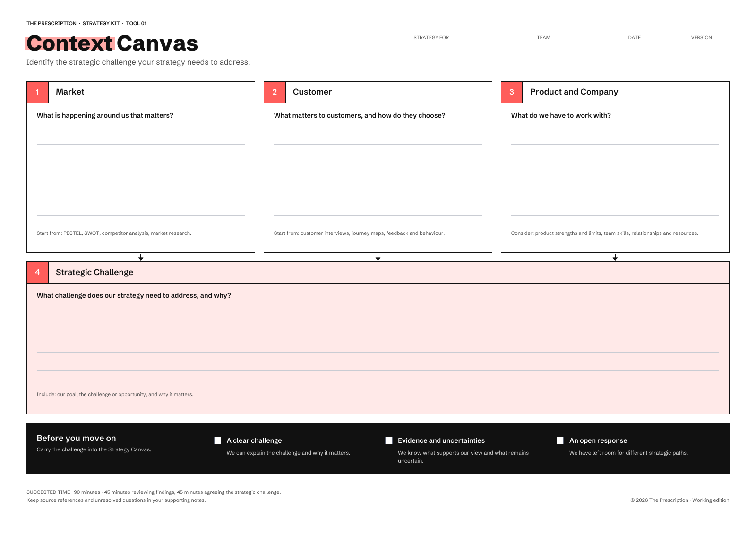Click 'What do we have to work with?'
The height and width of the screenshot is (535, 756).
pyautogui.click(x=561, y=115)
